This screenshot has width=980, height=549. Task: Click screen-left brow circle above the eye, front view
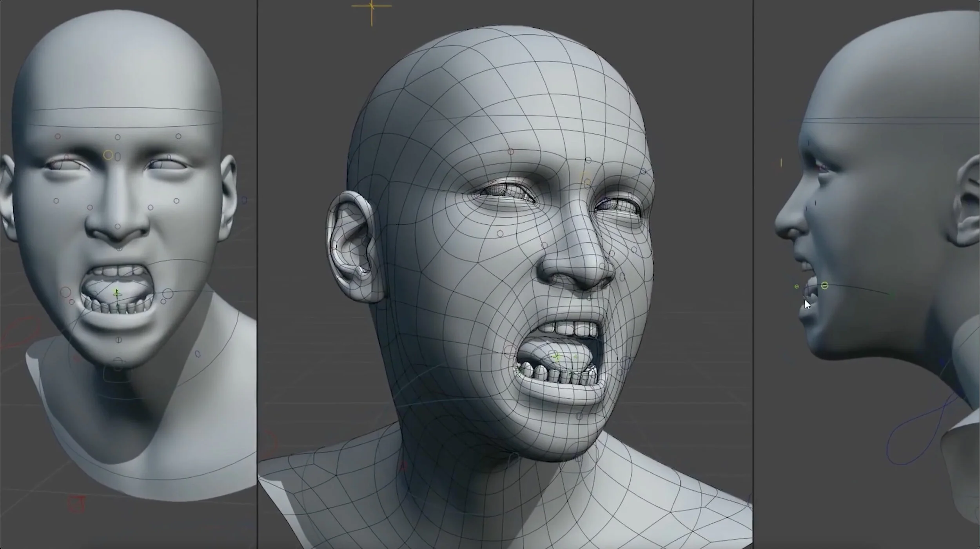58,136
